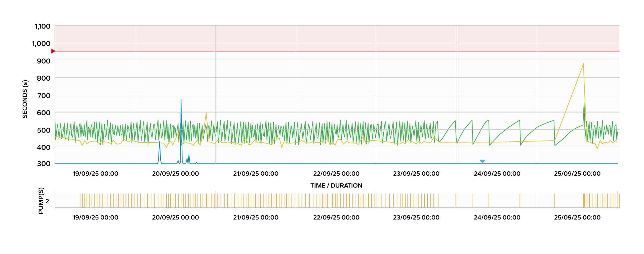Click 22/09/25 00:00 label under pump chart

pyautogui.click(x=336, y=217)
